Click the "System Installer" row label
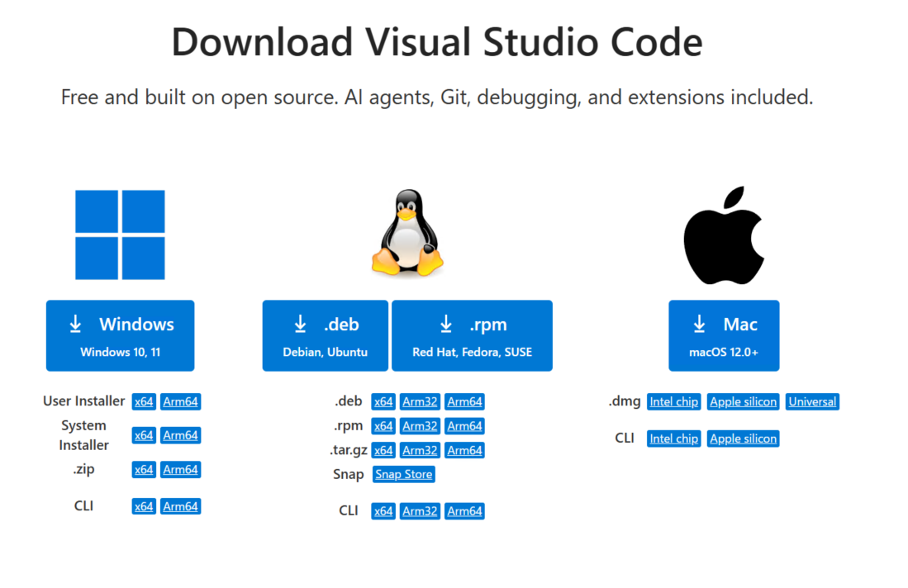The height and width of the screenshot is (588, 908). pos(84,435)
